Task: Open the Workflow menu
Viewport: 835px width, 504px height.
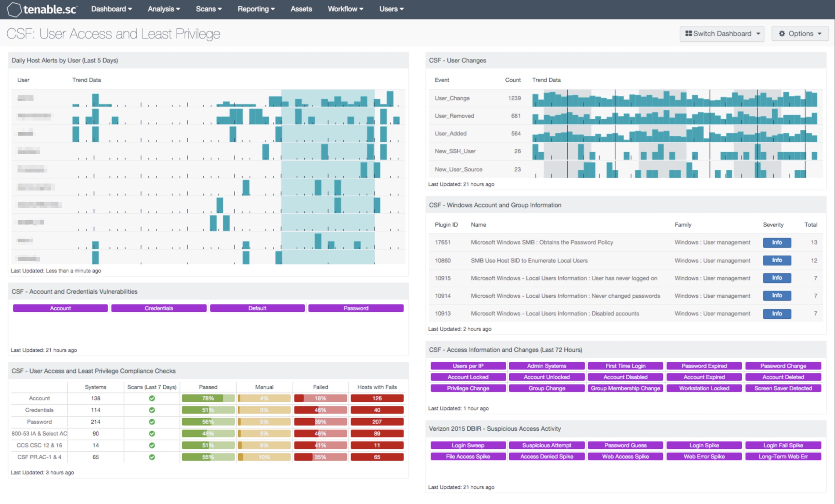Action: (345, 9)
